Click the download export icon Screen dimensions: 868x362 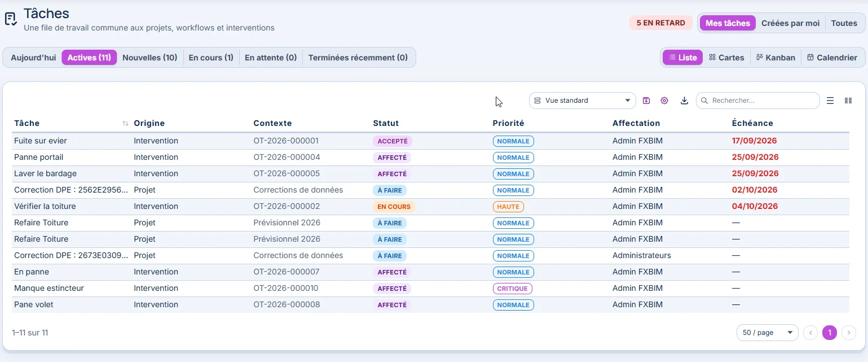[x=684, y=101]
